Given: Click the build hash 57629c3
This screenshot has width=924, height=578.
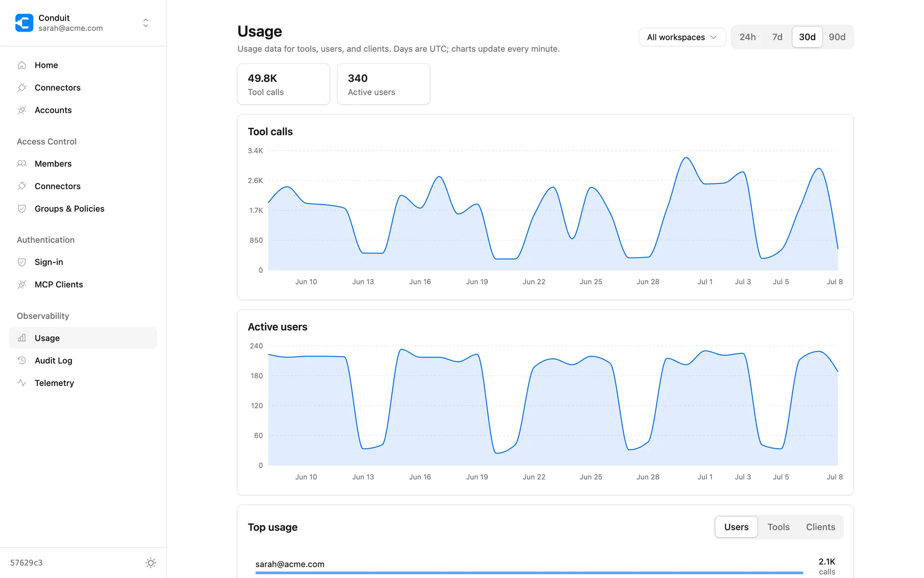Looking at the screenshot, I should tap(26, 563).
